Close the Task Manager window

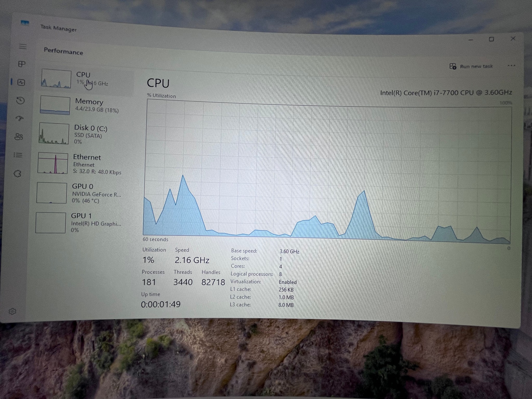tap(513, 39)
